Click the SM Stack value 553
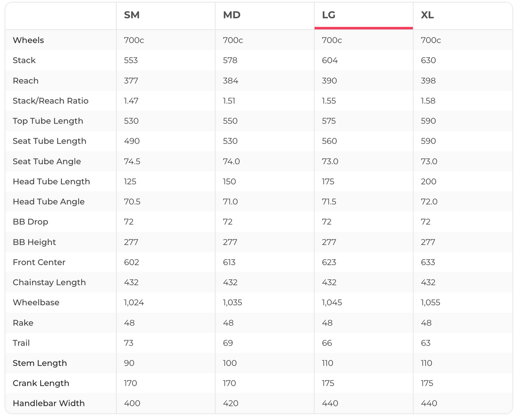This screenshot has height=420, width=519. pyautogui.click(x=131, y=60)
